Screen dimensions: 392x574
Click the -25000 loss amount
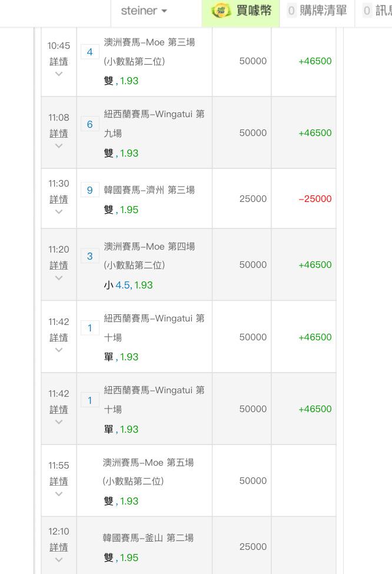click(x=315, y=199)
